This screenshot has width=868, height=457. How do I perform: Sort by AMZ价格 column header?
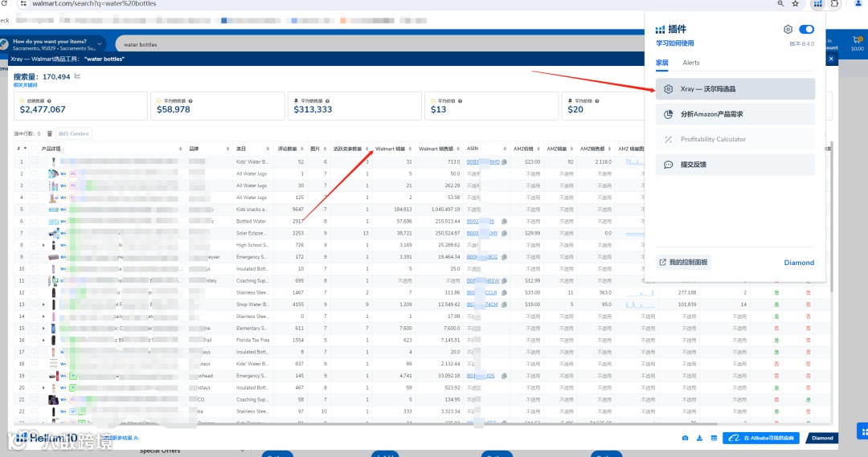pyautogui.click(x=526, y=149)
